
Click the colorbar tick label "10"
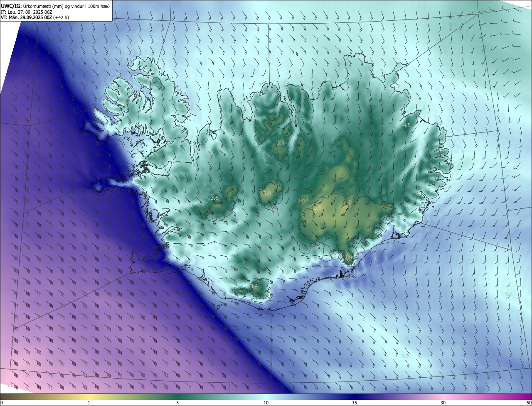coord(266,403)
